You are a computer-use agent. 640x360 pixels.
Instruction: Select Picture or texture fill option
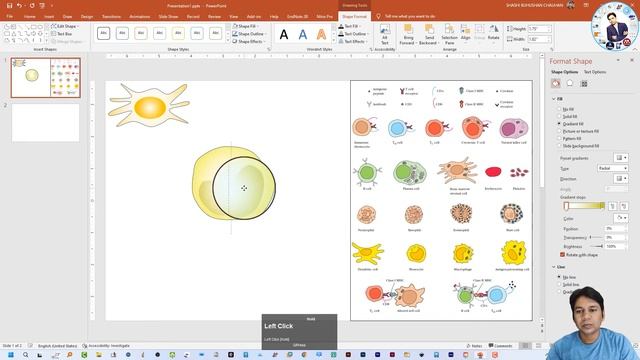560,131
